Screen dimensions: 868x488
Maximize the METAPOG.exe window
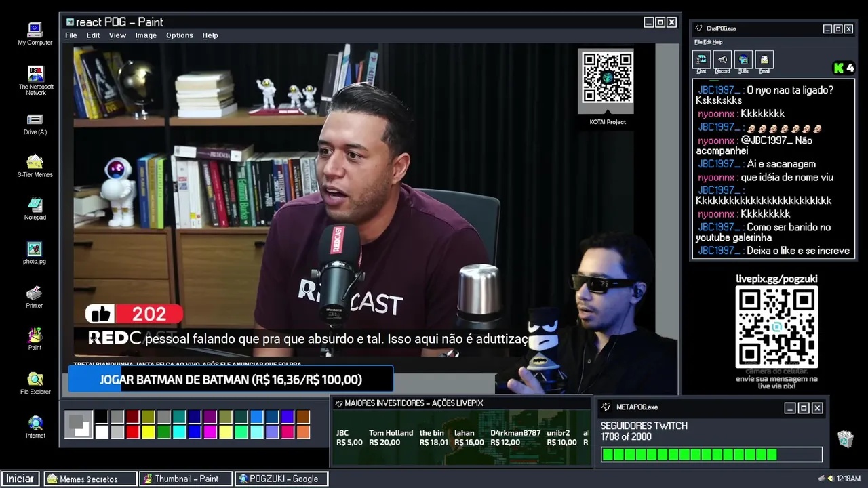tap(804, 407)
